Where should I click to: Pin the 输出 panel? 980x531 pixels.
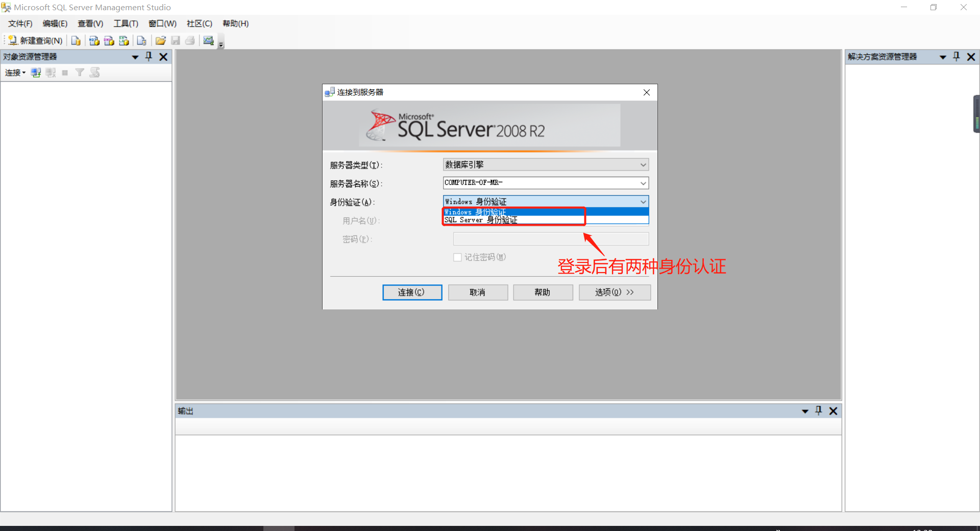coord(818,411)
